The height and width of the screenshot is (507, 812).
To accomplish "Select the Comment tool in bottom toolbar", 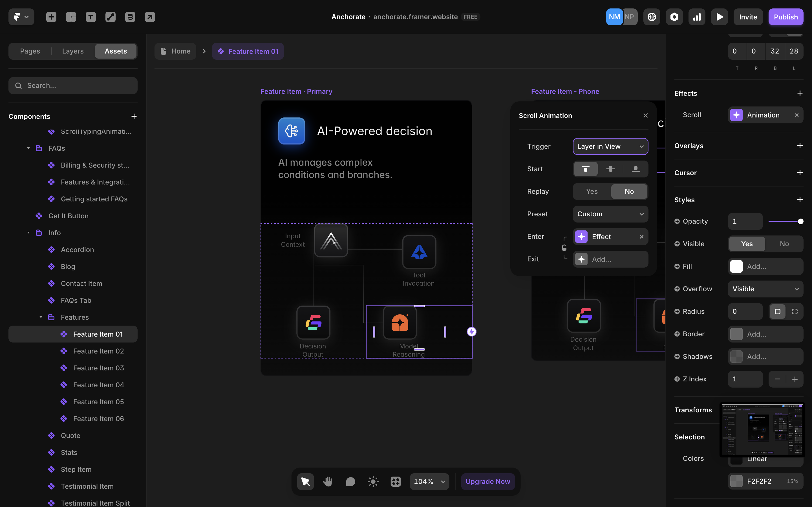I will (350, 482).
